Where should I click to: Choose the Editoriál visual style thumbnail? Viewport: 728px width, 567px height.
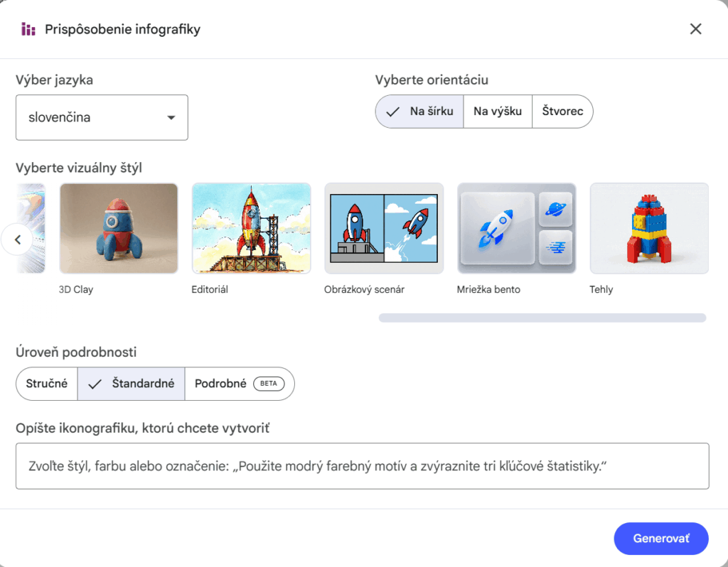(x=251, y=228)
